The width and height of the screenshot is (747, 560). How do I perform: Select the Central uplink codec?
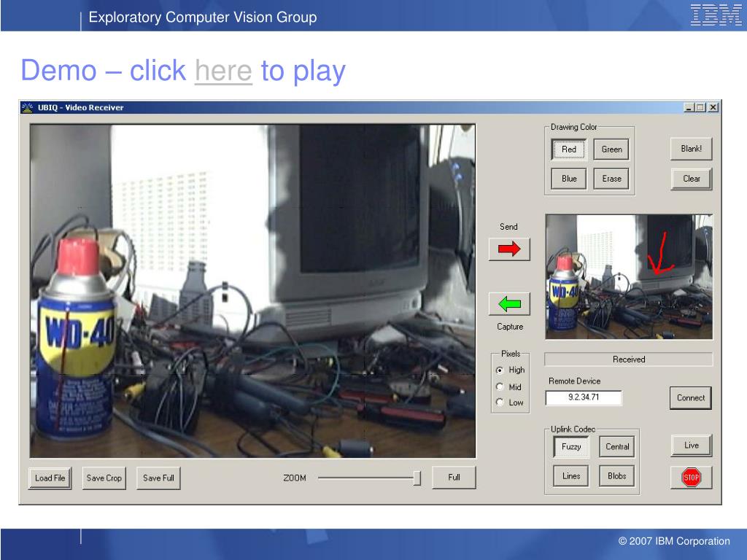point(617,447)
